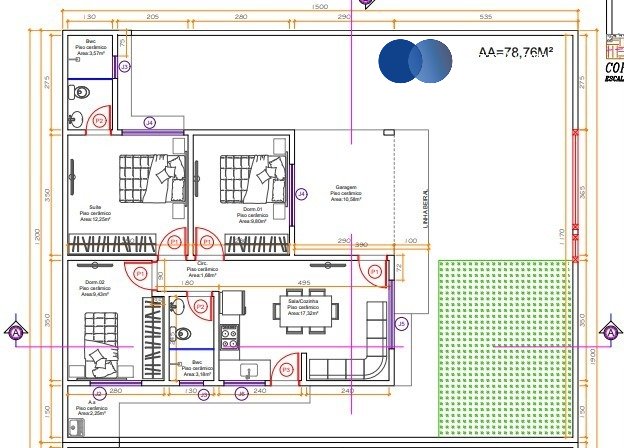Select the P1 entrance door tag near garage
The width and height of the screenshot is (624, 448).
click(374, 272)
